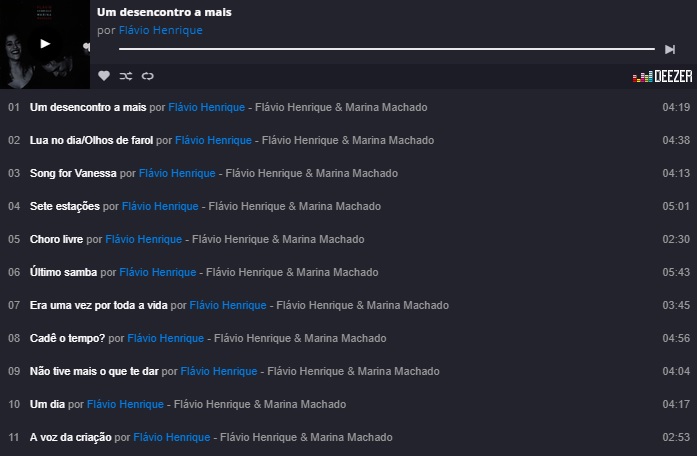Toggle repeat loop mode
The width and height of the screenshot is (697, 456).
pos(148,76)
